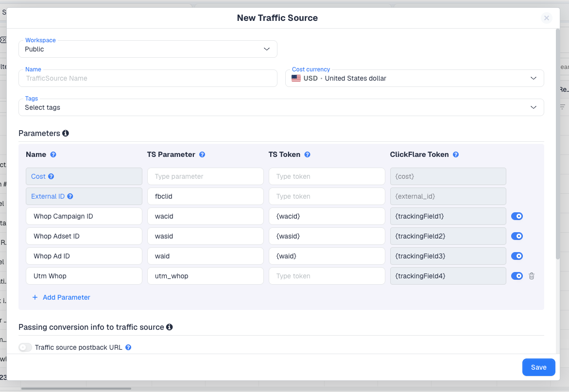
Task: Edit the {waid} TS Token field
Action: click(327, 256)
